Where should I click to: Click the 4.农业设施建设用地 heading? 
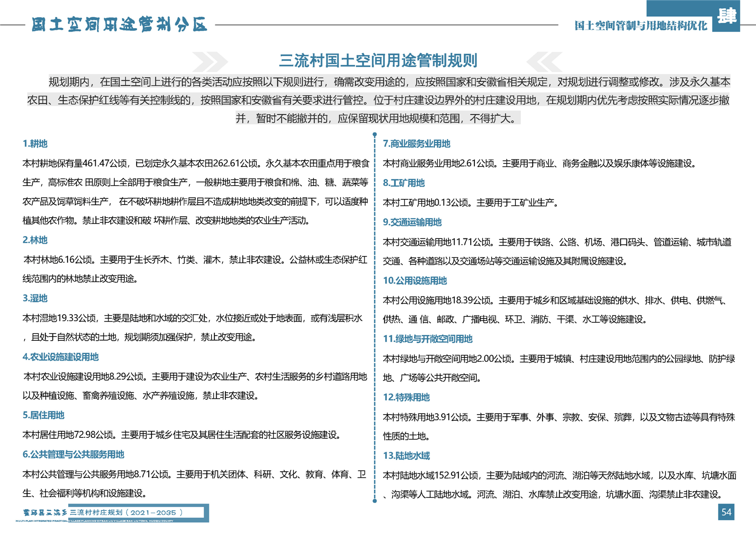(x=60, y=357)
